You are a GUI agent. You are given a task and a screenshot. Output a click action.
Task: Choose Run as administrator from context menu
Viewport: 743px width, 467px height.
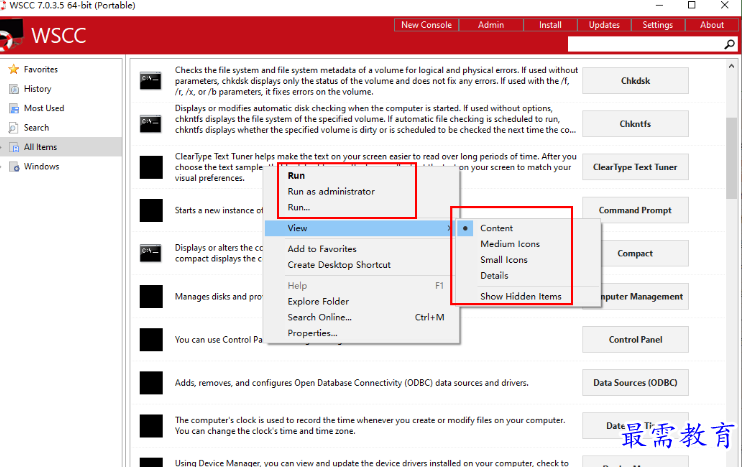pyautogui.click(x=331, y=191)
